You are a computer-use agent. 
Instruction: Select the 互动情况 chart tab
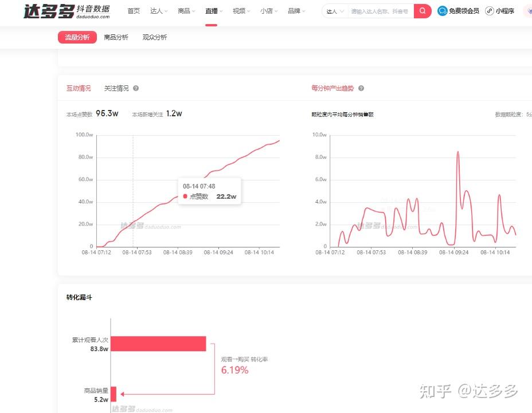[79, 88]
